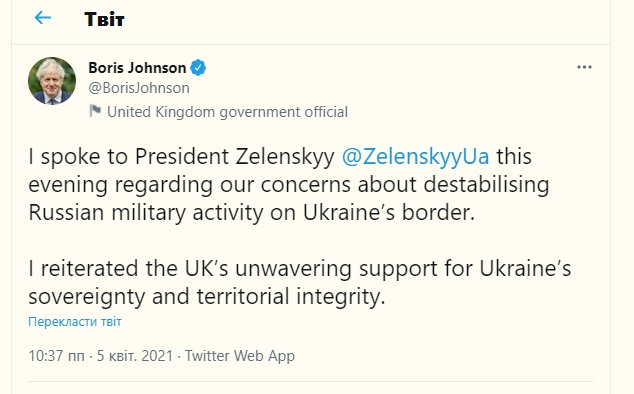Click the grey flag icon
Image resolution: width=634 pixels, height=394 pixels.
point(95,111)
